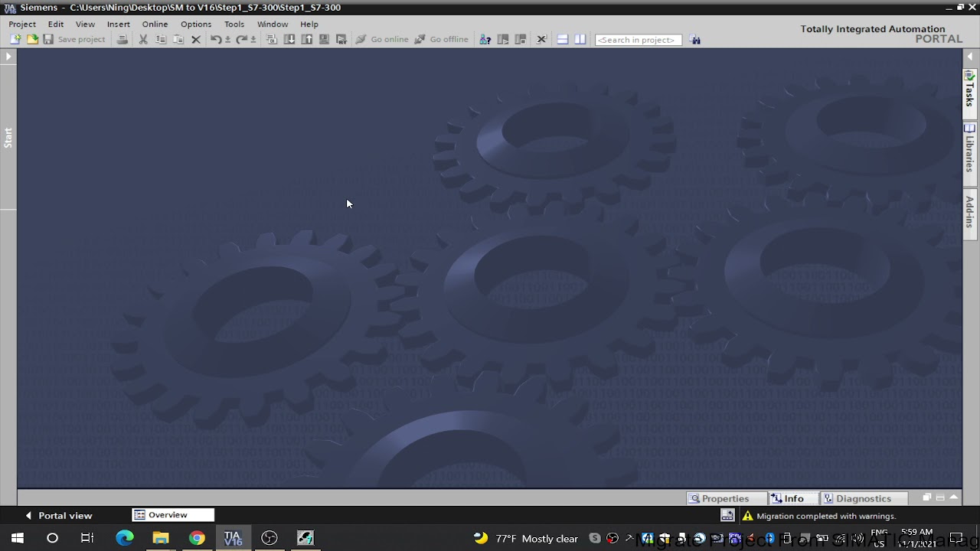
Task: Click the Start simulation icon
Action: (x=324, y=39)
